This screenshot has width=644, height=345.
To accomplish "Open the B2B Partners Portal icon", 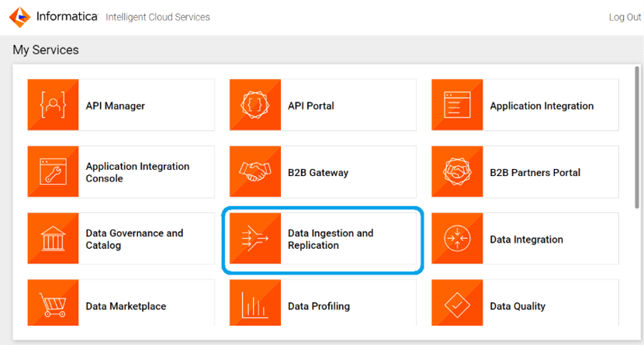I will (457, 171).
